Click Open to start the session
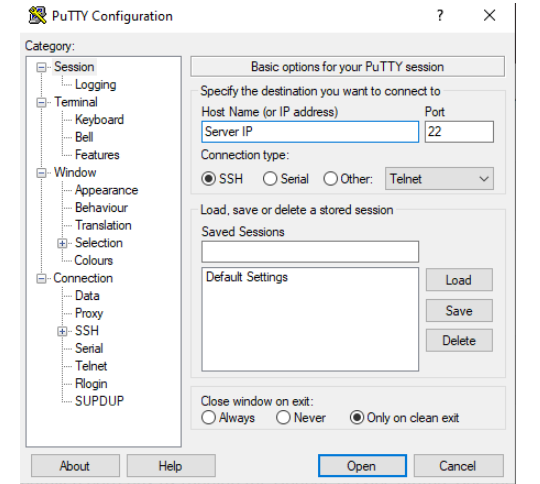 click(x=362, y=466)
